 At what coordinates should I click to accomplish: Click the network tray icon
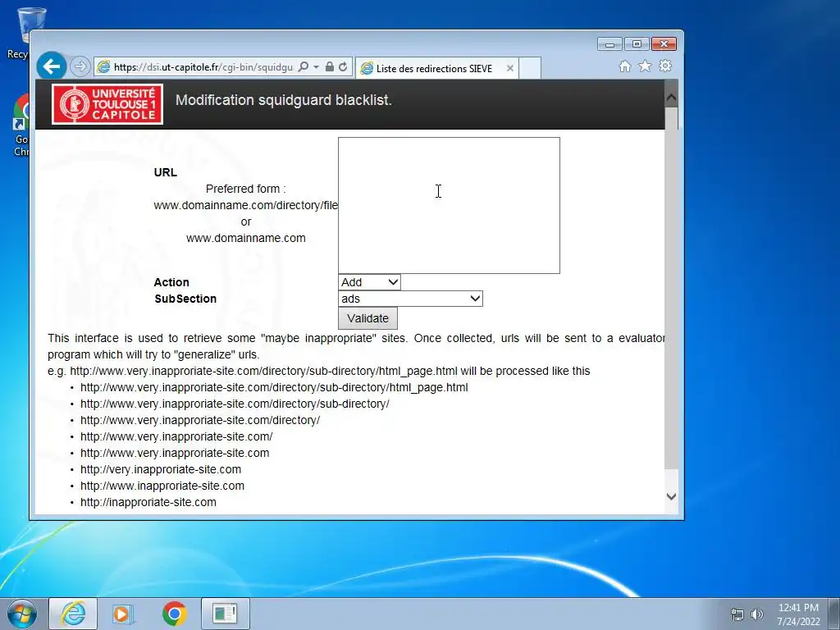[737, 614]
